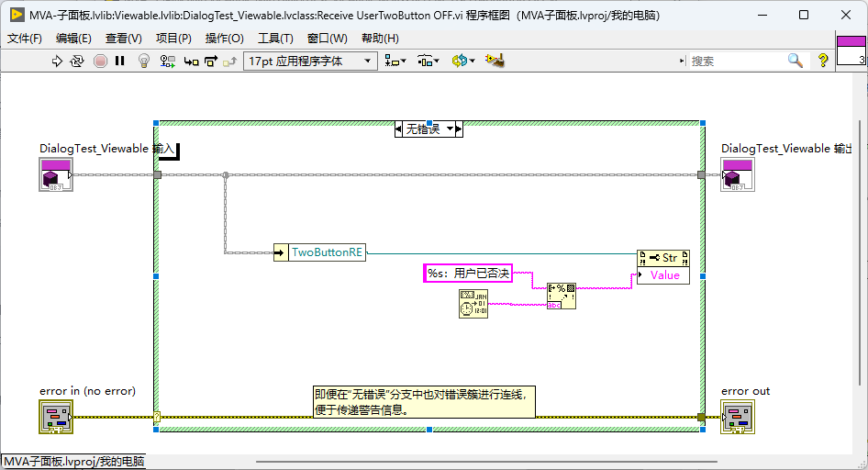Click the search input field
This screenshot has height=470, width=868.
point(738,61)
